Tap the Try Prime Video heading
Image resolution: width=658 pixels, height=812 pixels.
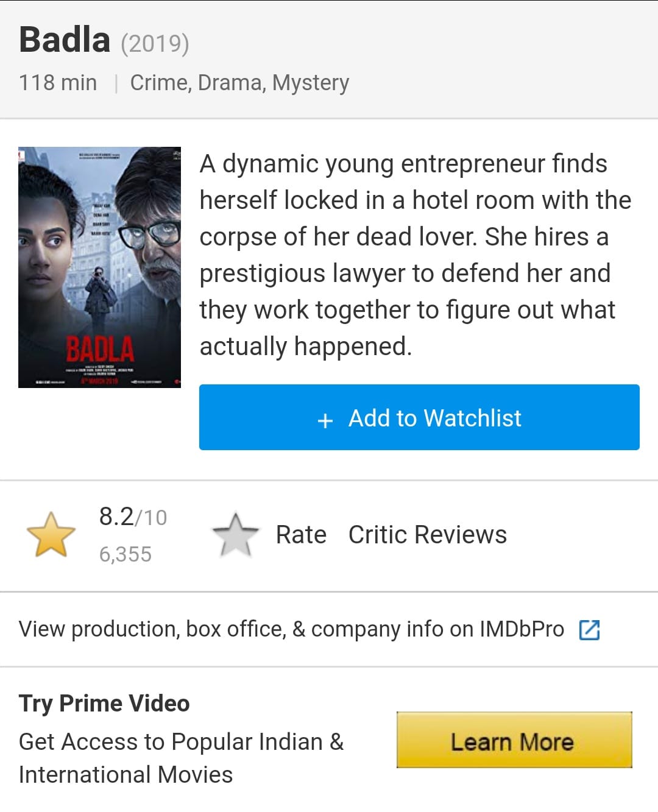pyautogui.click(x=104, y=703)
